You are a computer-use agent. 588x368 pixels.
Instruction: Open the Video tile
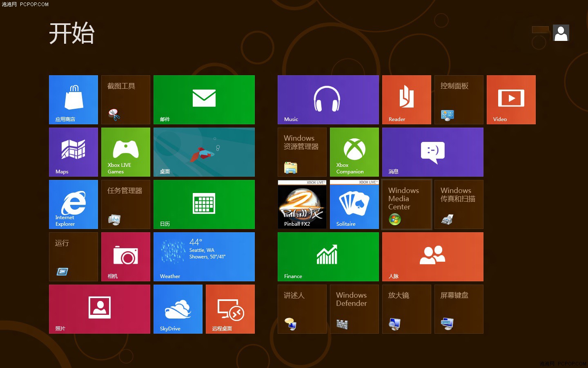(511, 100)
